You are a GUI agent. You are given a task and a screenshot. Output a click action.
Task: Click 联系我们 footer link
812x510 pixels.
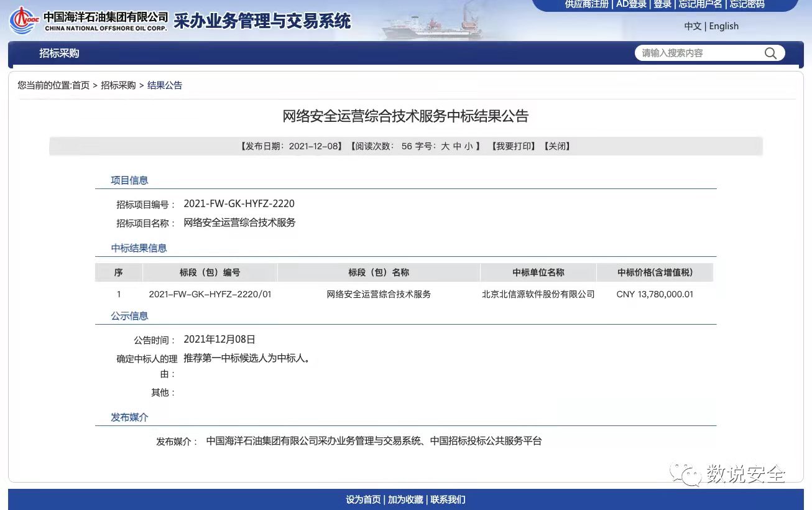pyautogui.click(x=448, y=499)
